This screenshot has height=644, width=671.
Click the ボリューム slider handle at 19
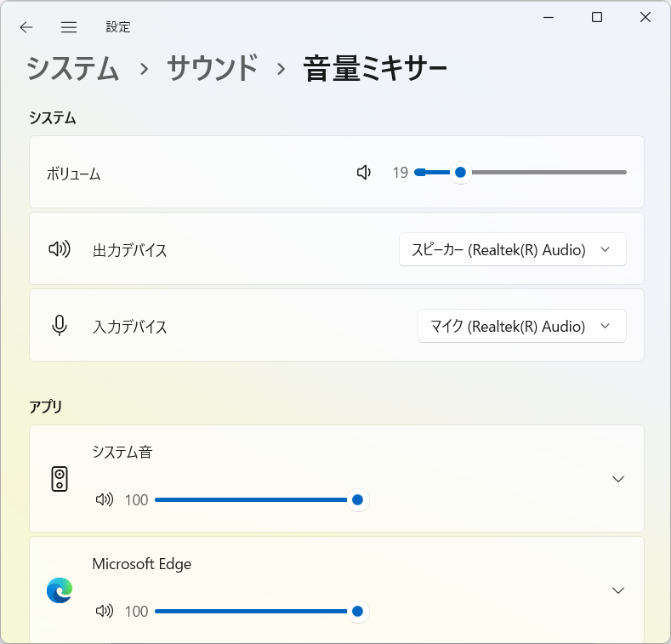pos(460,172)
